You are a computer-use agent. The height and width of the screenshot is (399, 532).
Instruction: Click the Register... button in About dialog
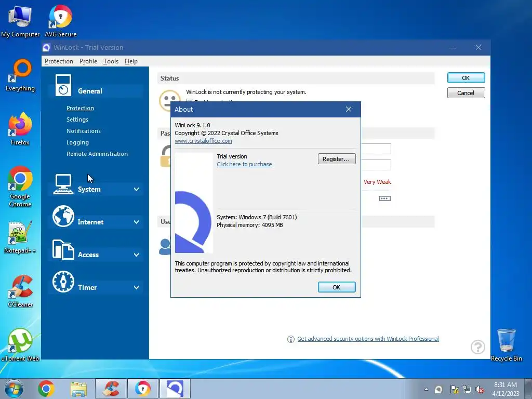pos(337,159)
